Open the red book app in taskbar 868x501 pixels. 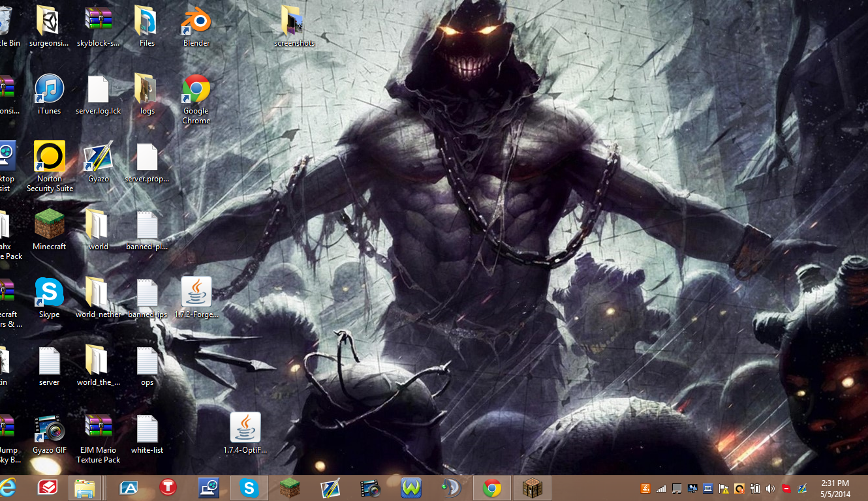coord(47,487)
